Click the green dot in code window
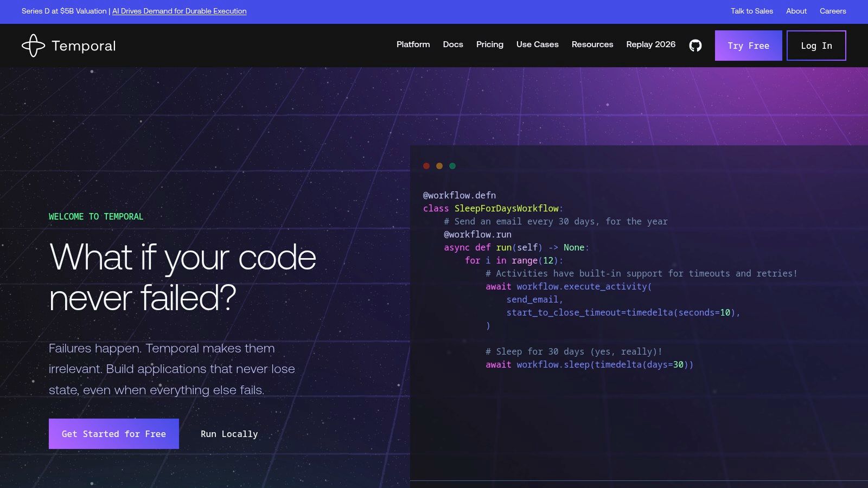This screenshot has width=868, height=488. [x=452, y=166]
